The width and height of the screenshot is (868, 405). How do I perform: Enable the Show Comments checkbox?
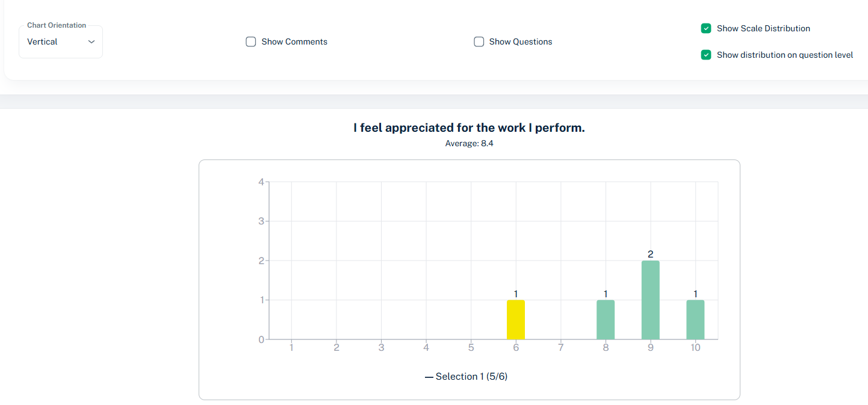(x=251, y=42)
